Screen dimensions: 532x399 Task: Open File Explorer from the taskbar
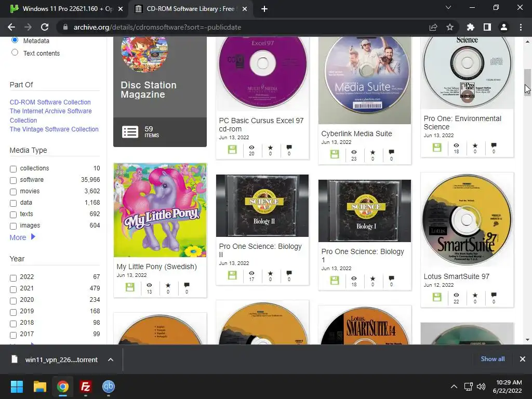(39, 387)
